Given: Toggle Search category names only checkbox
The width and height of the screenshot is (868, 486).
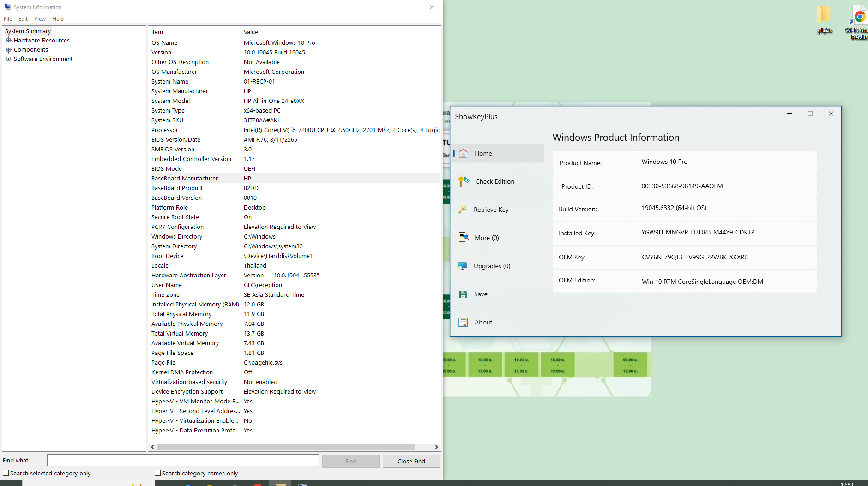Looking at the screenshot, I should click(158, 473).
